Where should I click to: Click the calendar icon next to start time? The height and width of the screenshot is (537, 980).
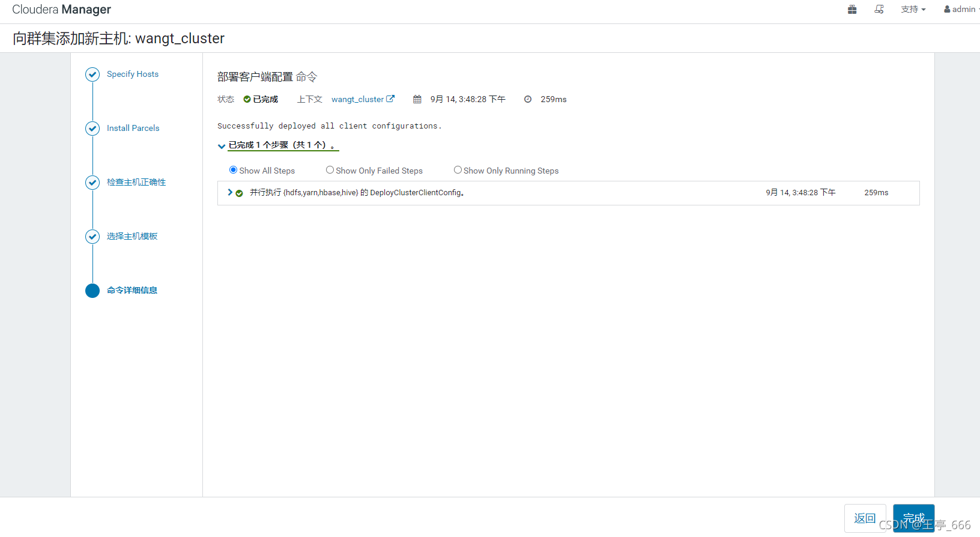417,100
